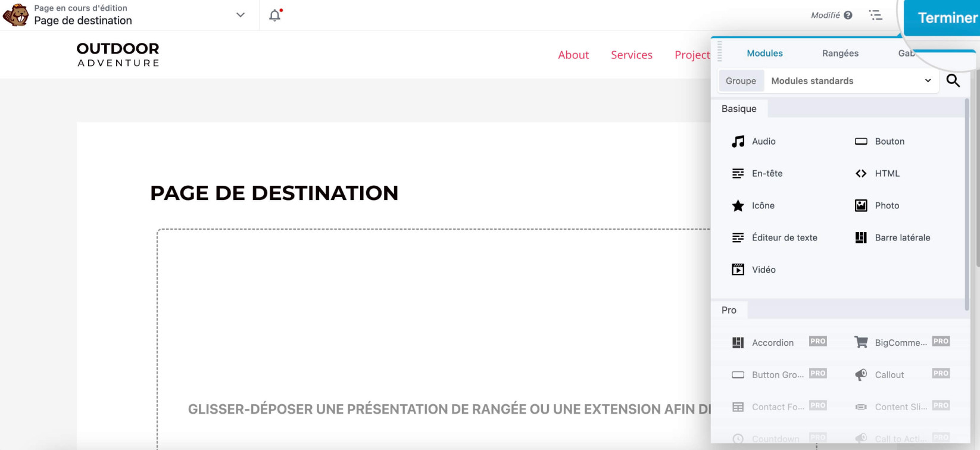Select the Vidéo module icon
Image resolution: width=980 pixels, height=450 pixels.
[738, 270]
